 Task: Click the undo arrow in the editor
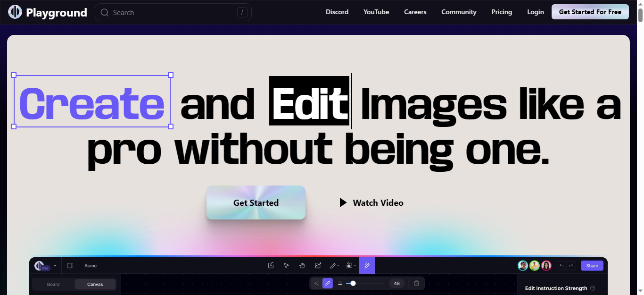pos(561,266)
